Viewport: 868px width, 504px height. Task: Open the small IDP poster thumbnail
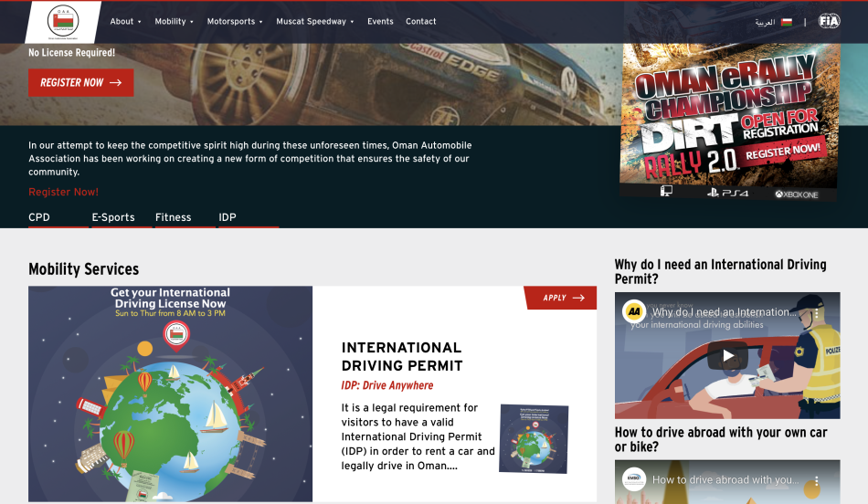click(534, 439)
